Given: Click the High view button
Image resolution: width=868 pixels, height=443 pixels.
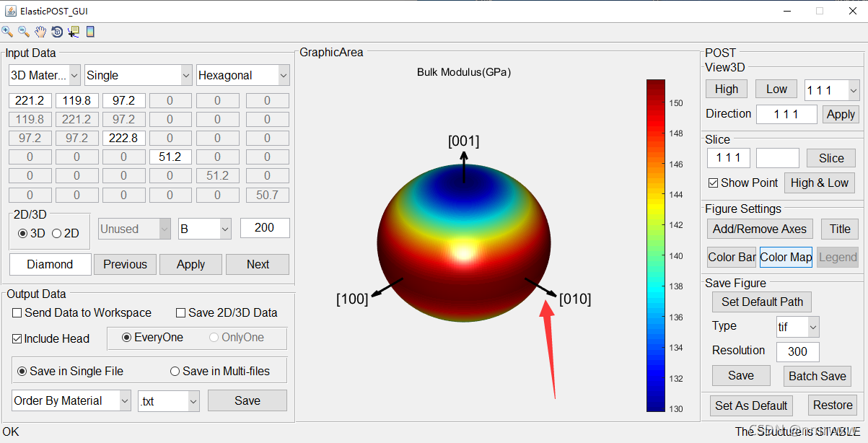Looking at the screenshot, I should [727, 89].
